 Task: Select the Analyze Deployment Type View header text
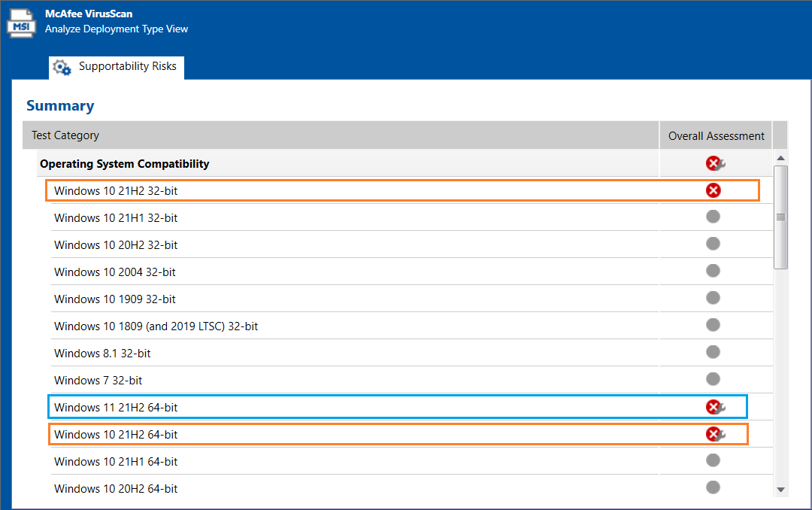[117, 29]
